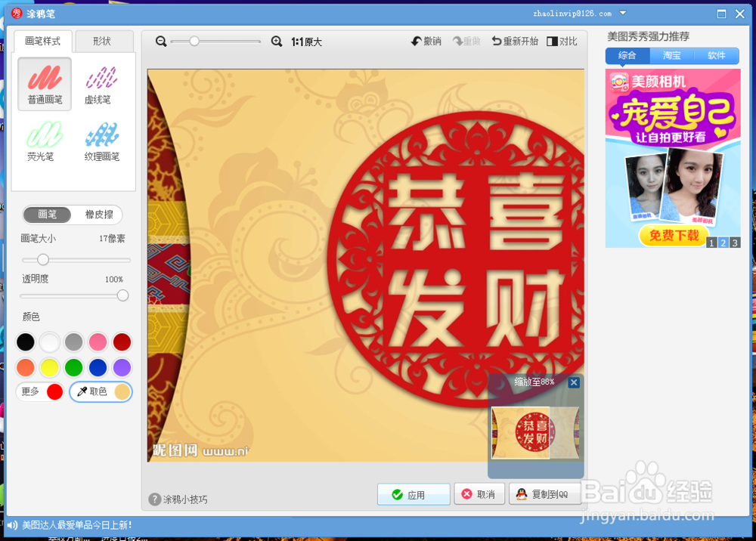Switch to the 形状 shapes tab

[x=104, y=42]
